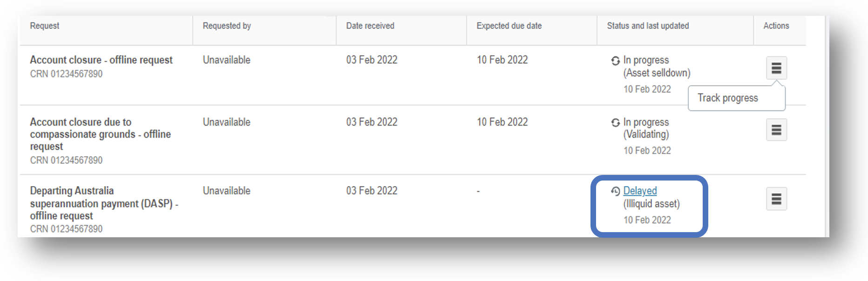Select Track progress in the popup menu
This screenshot has height=281, width=868.
point(728,98)
